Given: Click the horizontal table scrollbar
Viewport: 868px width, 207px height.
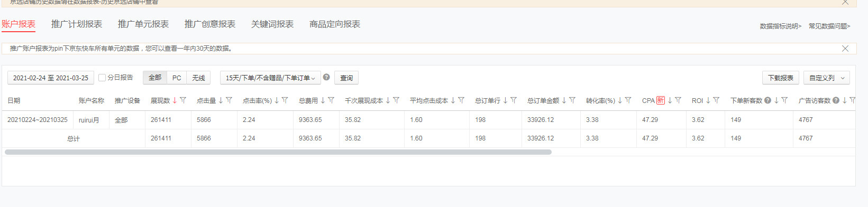Looking at the screenshot, I should click(x=278, y=152).
